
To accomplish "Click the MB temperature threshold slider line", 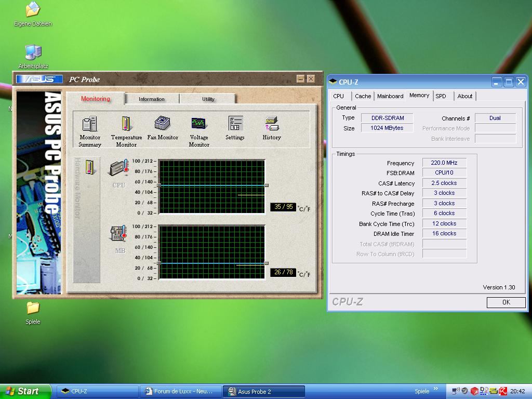I will (212, 263).
